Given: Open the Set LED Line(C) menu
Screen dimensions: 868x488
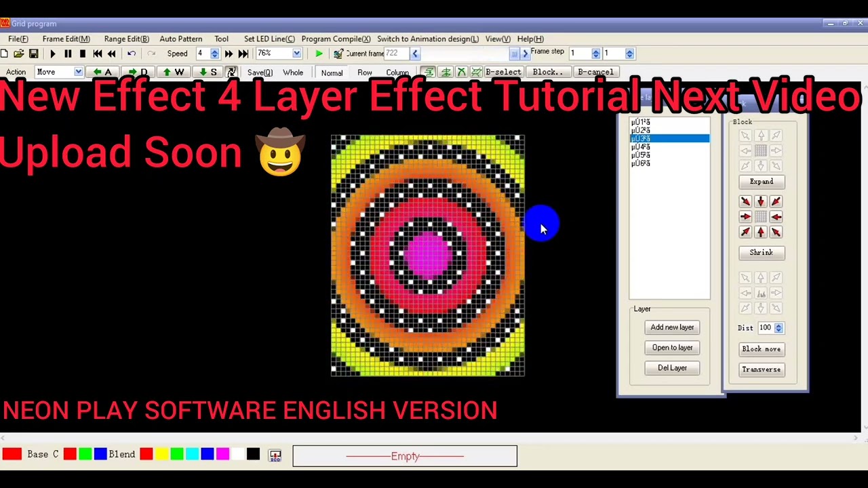Looking at the screenshot, I should click(269, 39).
